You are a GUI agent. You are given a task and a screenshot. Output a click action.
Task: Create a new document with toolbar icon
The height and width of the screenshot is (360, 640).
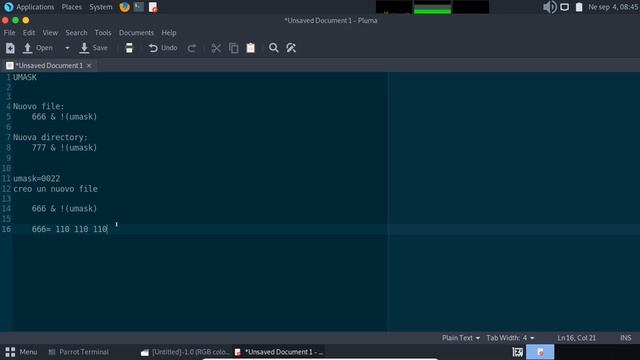10,48
